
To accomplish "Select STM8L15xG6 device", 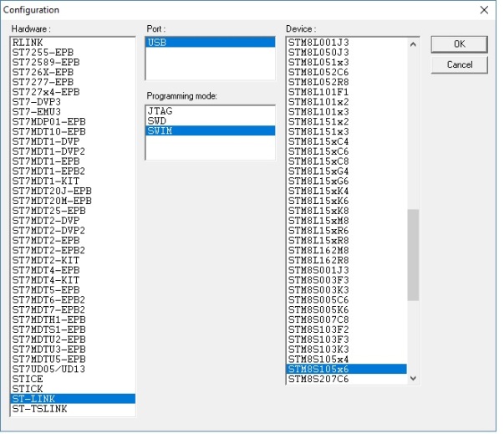I will [347, 181].
